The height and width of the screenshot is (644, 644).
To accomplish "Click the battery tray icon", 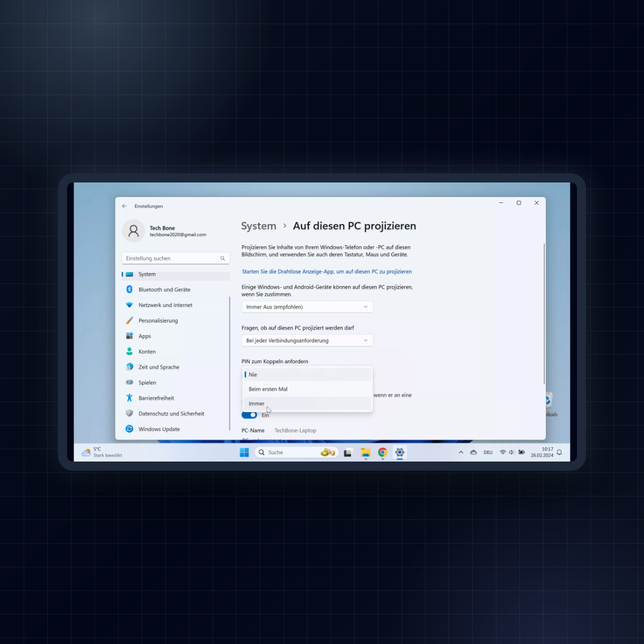I will [521, 452].
